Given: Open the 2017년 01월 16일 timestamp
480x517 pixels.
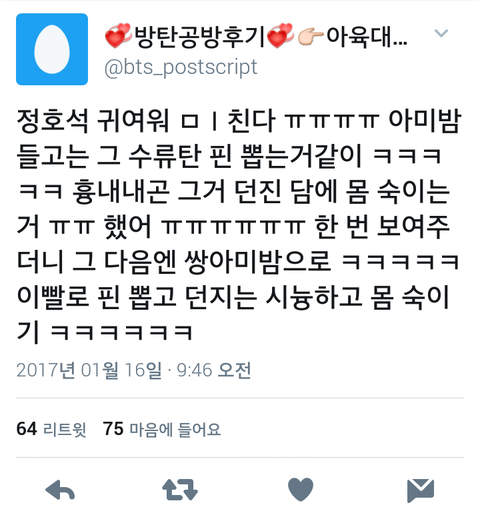Looking at the screenshot, I should pos(89,370).
